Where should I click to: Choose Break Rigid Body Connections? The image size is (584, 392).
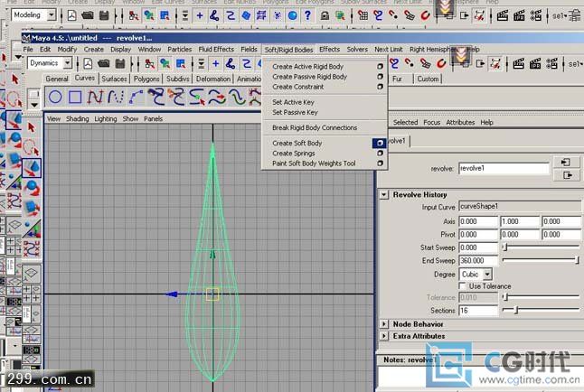[315, 127]
